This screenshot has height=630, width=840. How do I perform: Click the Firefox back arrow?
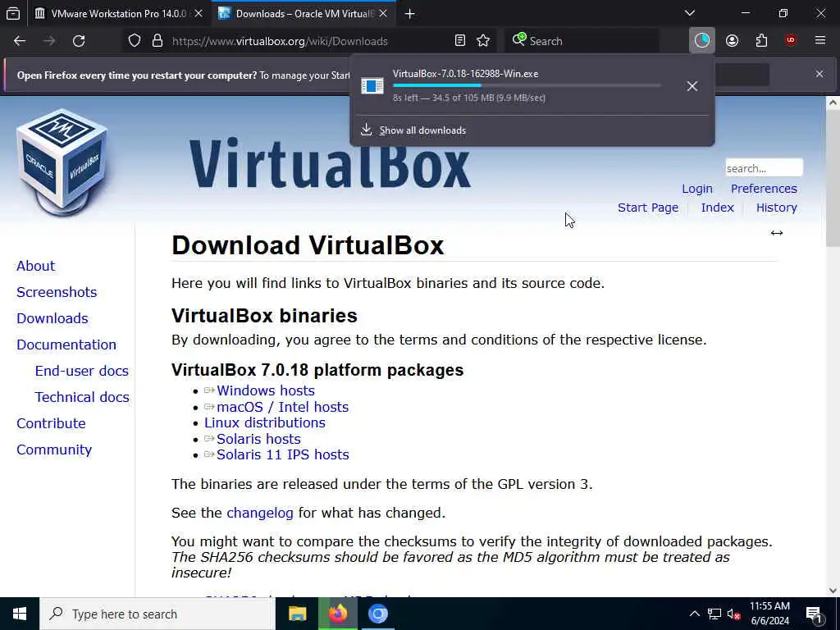(20, 41)
